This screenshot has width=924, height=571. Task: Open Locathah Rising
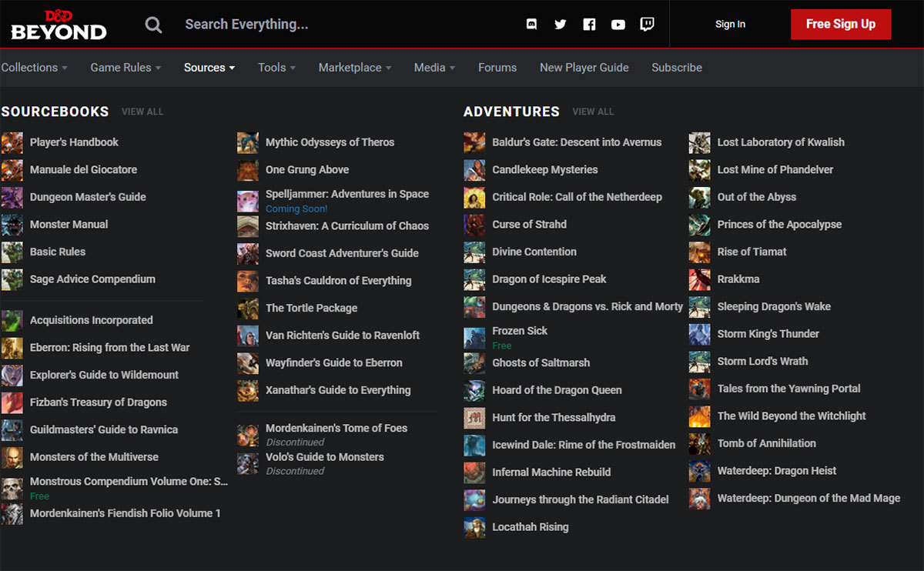(x=531, y=527)
